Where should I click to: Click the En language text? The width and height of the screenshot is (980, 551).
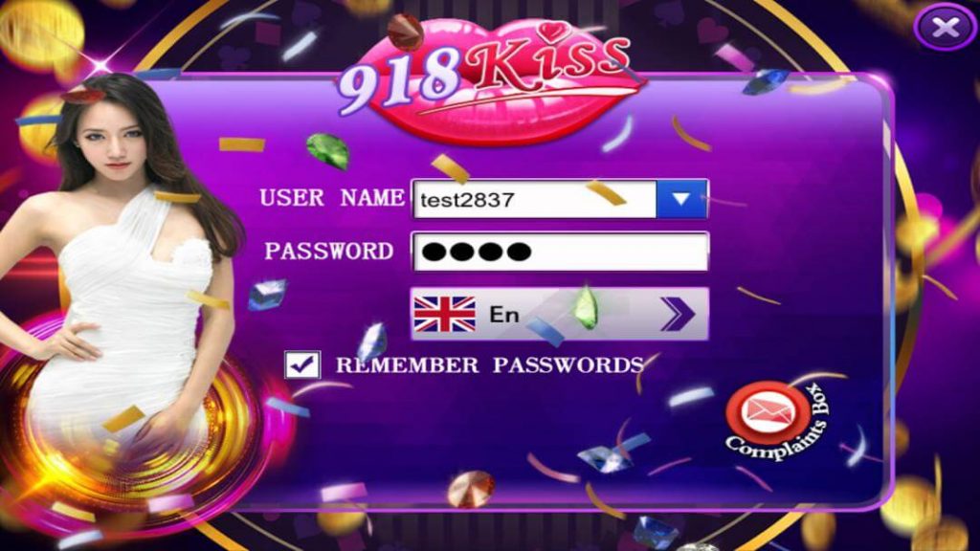pos(503,314)
